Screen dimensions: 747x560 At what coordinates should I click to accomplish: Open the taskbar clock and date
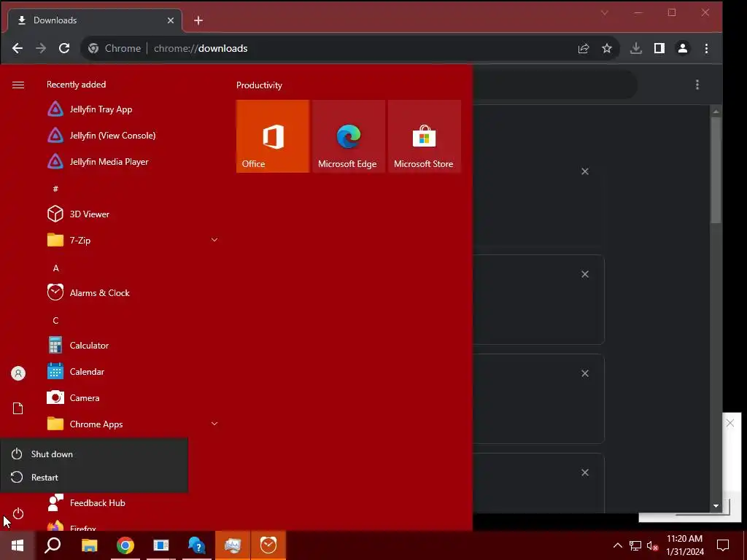684,545
